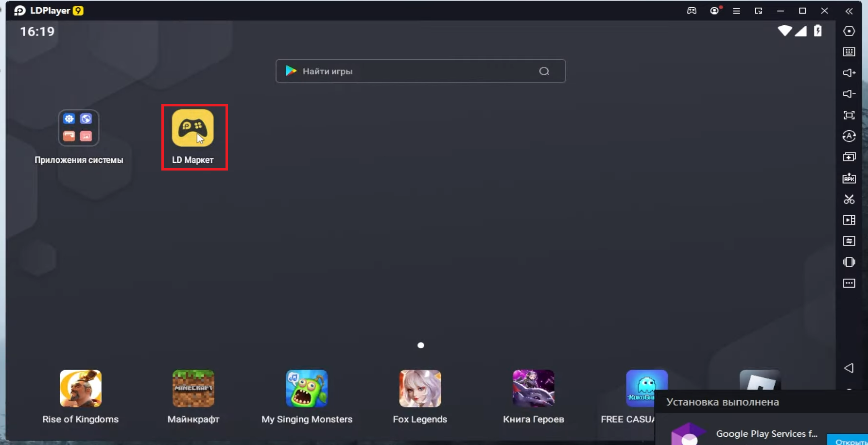868x445 pixels.
Task: Open the hamburger menu in title bar
Action: pyautogui.click(x=736, y=11)
